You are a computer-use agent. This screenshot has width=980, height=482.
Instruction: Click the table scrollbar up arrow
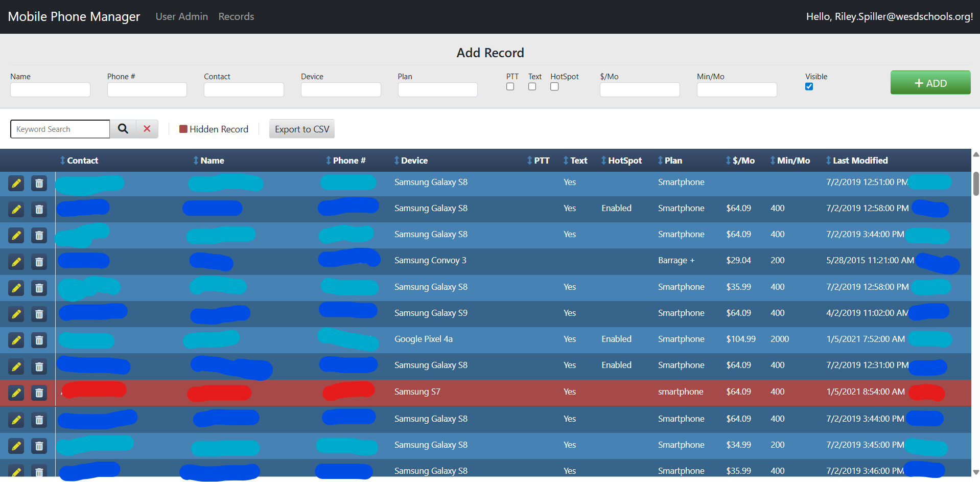tap(976, 154)
